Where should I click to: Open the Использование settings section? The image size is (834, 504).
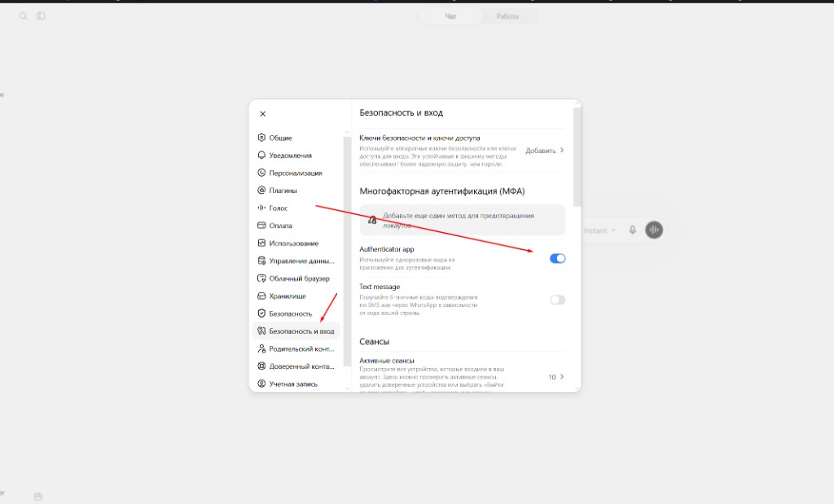pyautogui.click(x=296, y=243)
